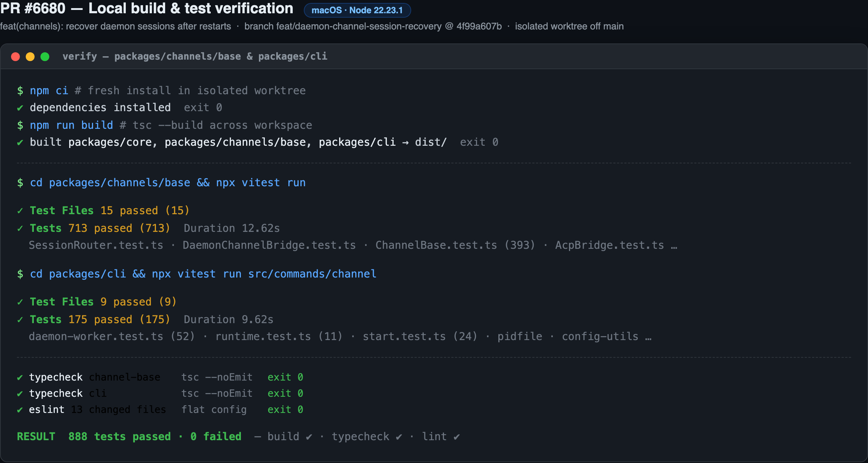Click the file name DaemonChannelBridge.test.ts
Screen dimensions: 868x463
[269, 245]
